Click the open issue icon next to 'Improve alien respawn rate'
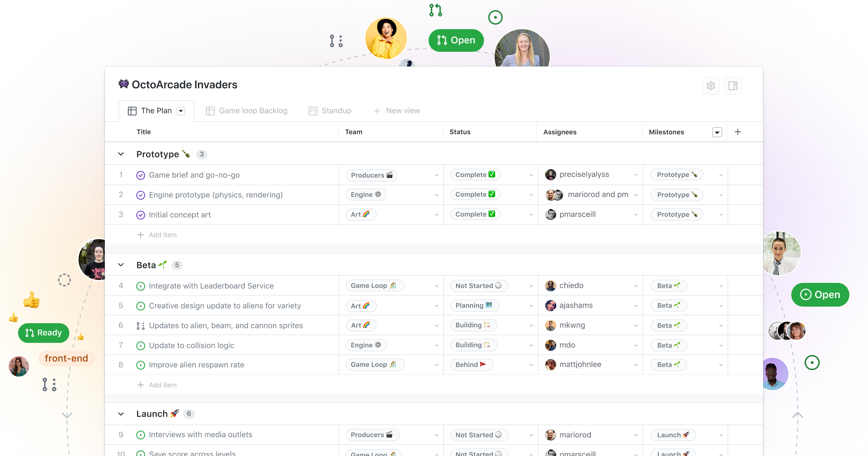The width and height of the screenshot is (868, 456). click(141, 365)
